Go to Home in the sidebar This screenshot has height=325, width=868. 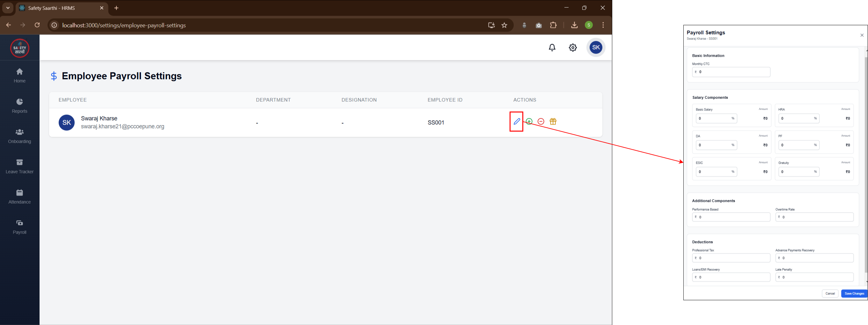pos(19,76)
